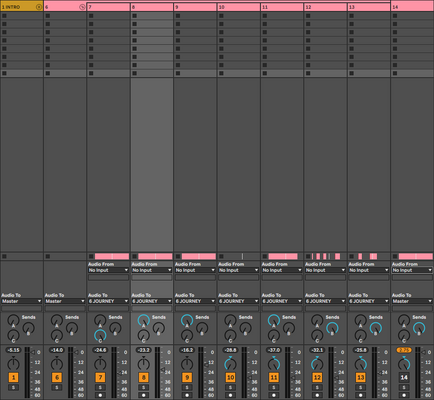Arm track 13 for recording
This screenshot has width=434, height=400.
point(360,395)
